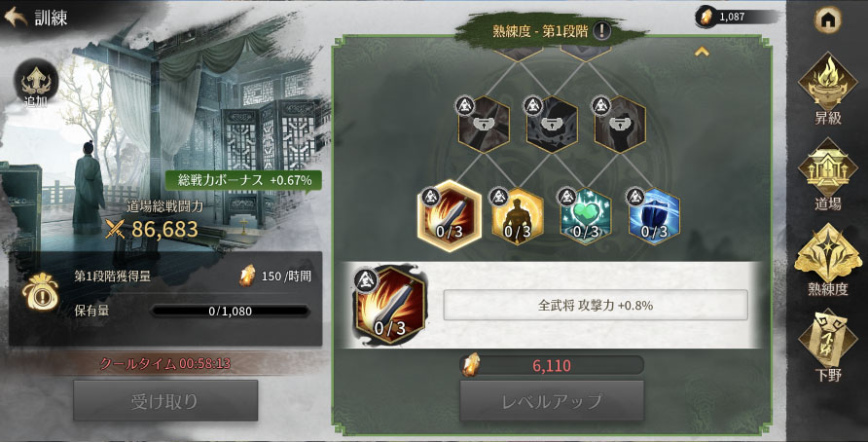
Task: Click the middle locked skill hexagon
Action: point(552,124)
